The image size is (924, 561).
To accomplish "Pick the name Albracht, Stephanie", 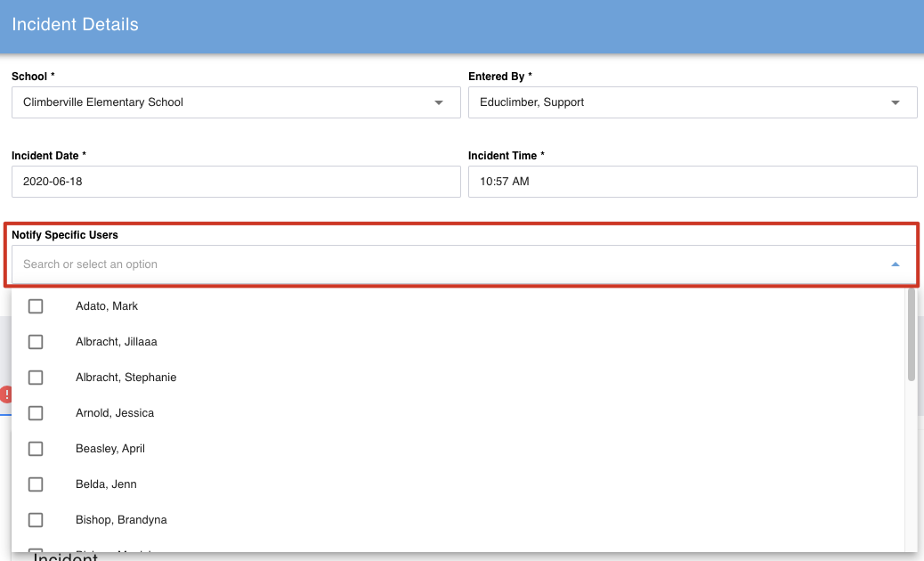I will (x=126, y=378).
